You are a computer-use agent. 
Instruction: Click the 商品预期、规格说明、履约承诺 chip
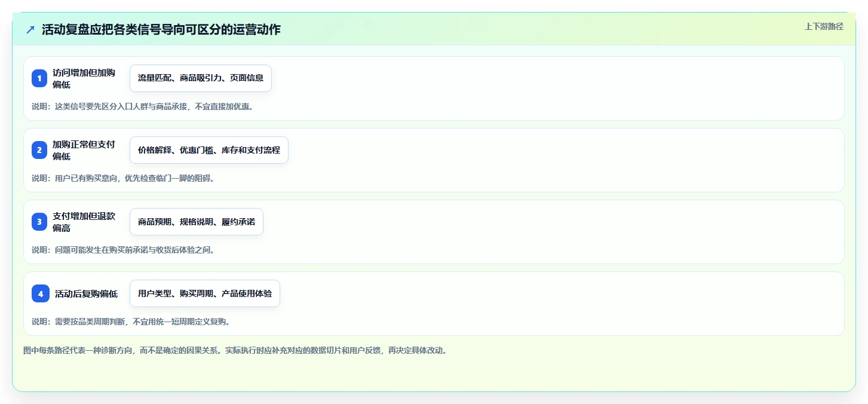pyautogui.click(x=197, y=222)
